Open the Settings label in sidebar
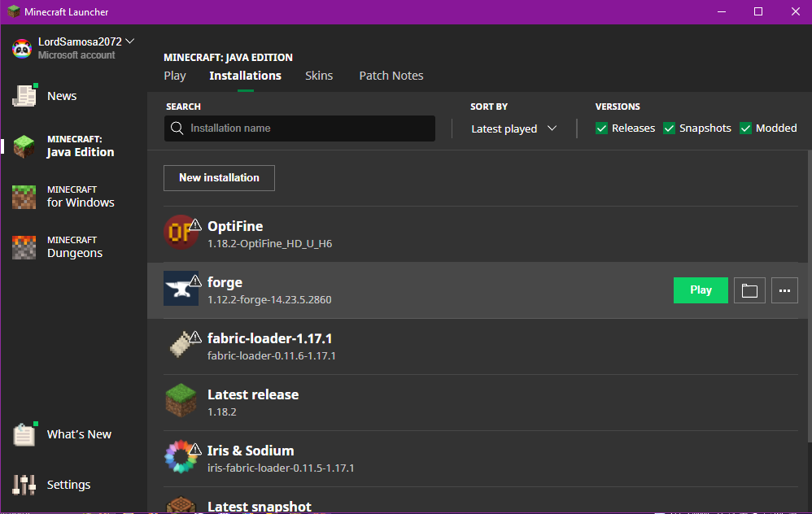Viewport: 812px width, 514px height. click(68, 485)
